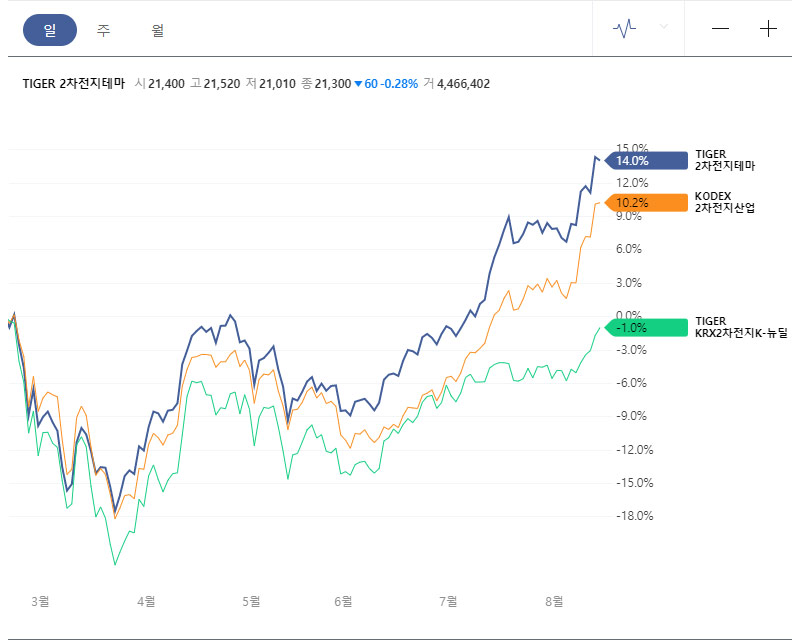The height and width of the screenshot is (640, 800).
Task: Click the blue 14.0% TIGER price tag
Action: [646, 161]
